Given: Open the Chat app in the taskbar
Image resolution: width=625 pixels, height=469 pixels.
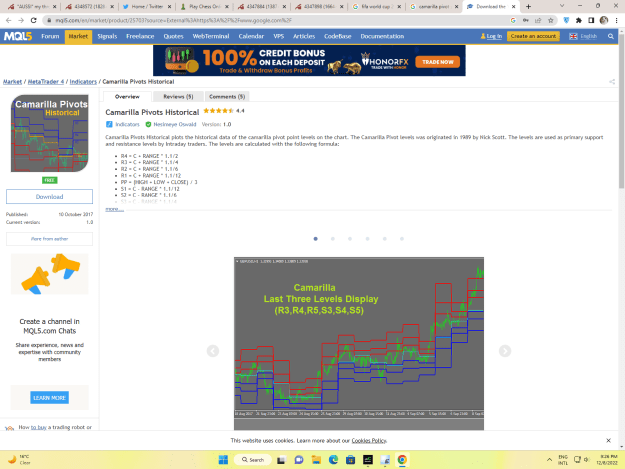Looking at the screenshot, I should pyautogui.click(x=299, y=460).
